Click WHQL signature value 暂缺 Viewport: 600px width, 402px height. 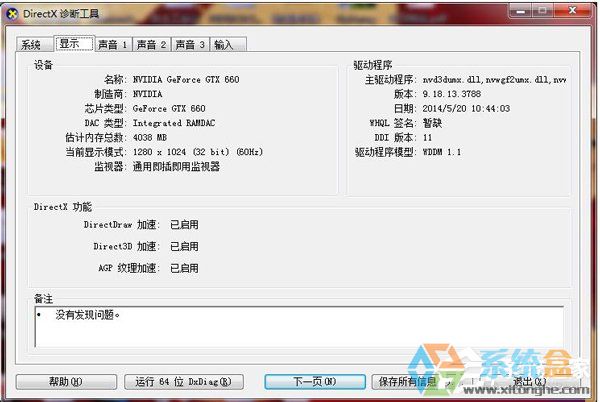point(432,123)
